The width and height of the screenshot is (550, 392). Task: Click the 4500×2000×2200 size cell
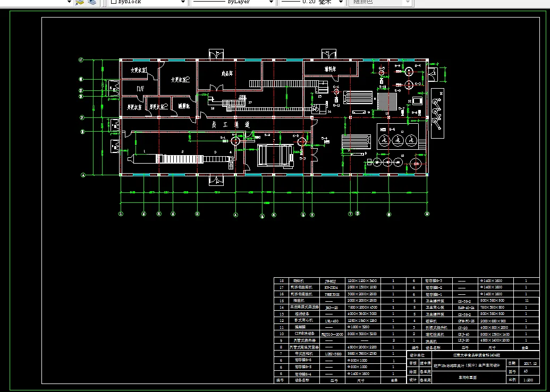point(362,347)
